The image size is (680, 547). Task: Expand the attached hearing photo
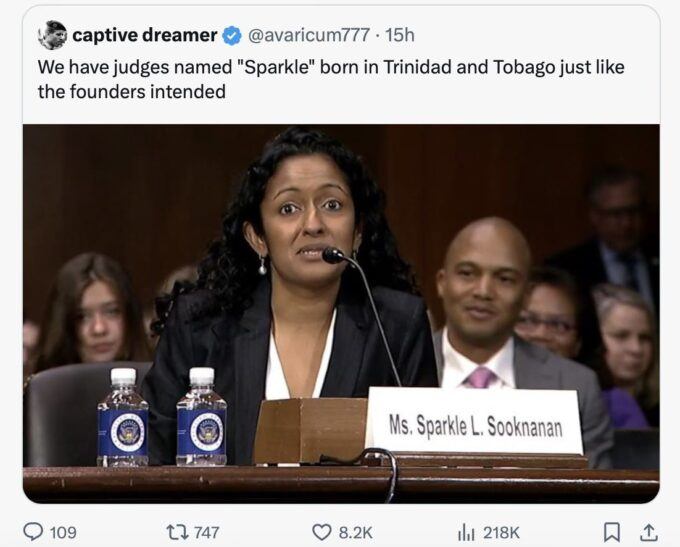(x=341, y=314)
